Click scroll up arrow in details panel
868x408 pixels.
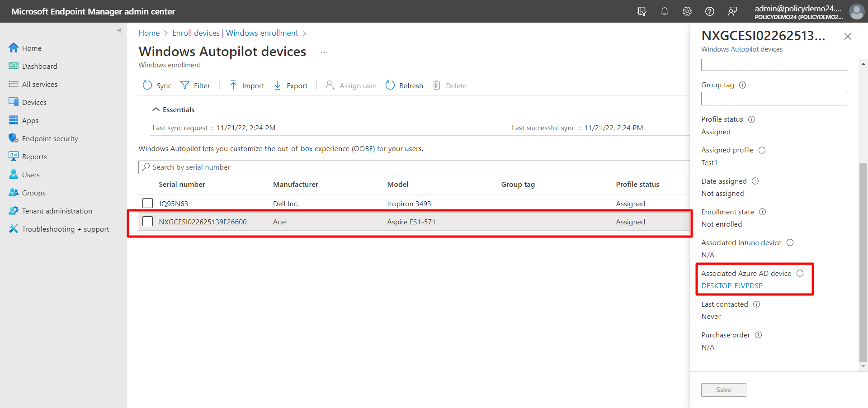pos(863,64)
